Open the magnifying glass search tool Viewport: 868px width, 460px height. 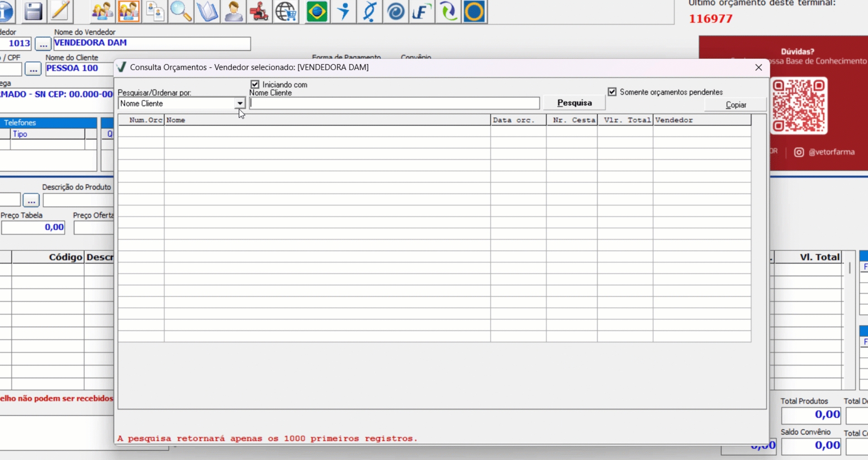coord(181,11)
